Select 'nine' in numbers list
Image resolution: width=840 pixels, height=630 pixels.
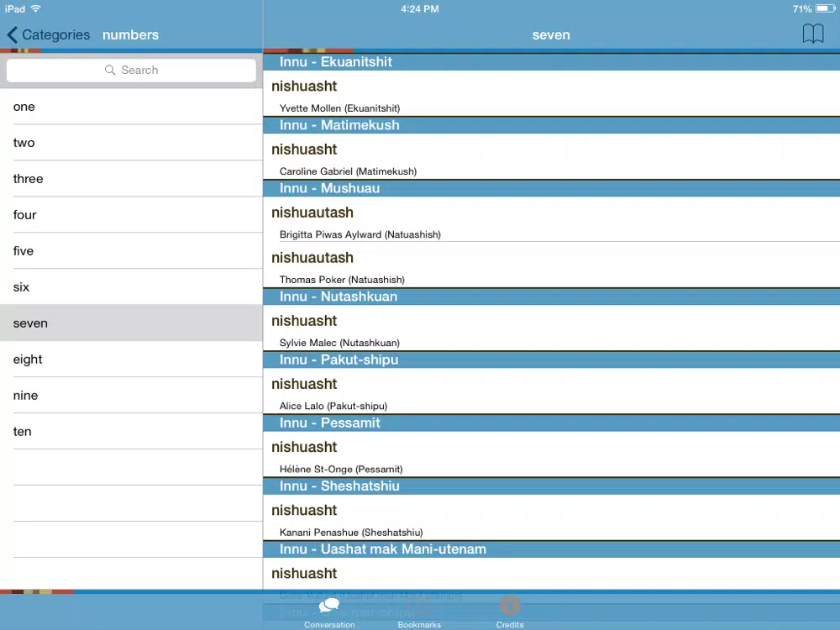[x=131, y=396]
